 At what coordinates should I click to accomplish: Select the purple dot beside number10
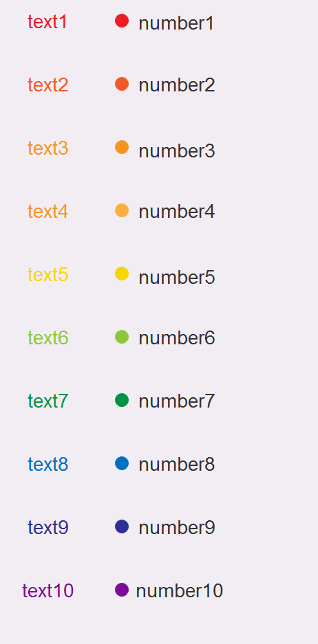point(122,590)
